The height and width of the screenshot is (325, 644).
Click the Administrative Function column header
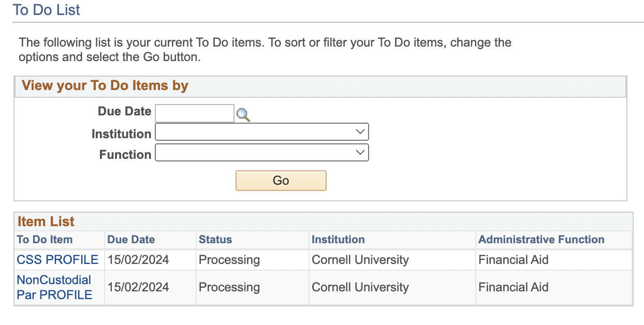point(541,240)
